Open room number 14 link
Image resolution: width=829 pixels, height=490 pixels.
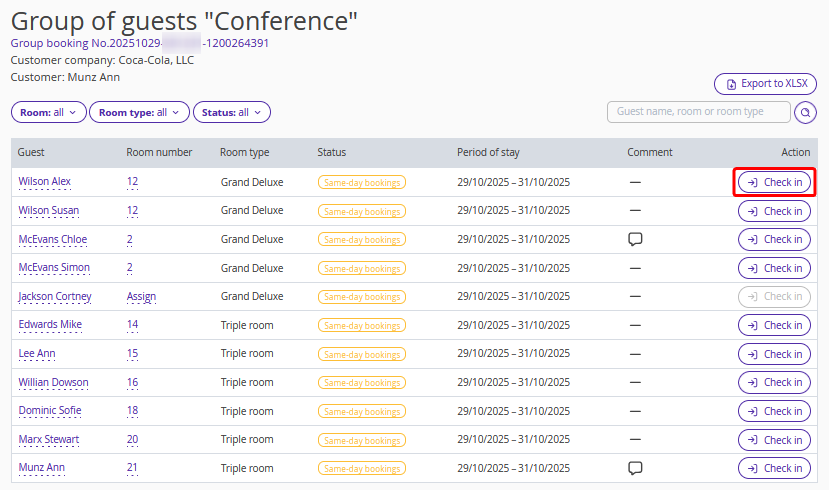tap(132, 325)
